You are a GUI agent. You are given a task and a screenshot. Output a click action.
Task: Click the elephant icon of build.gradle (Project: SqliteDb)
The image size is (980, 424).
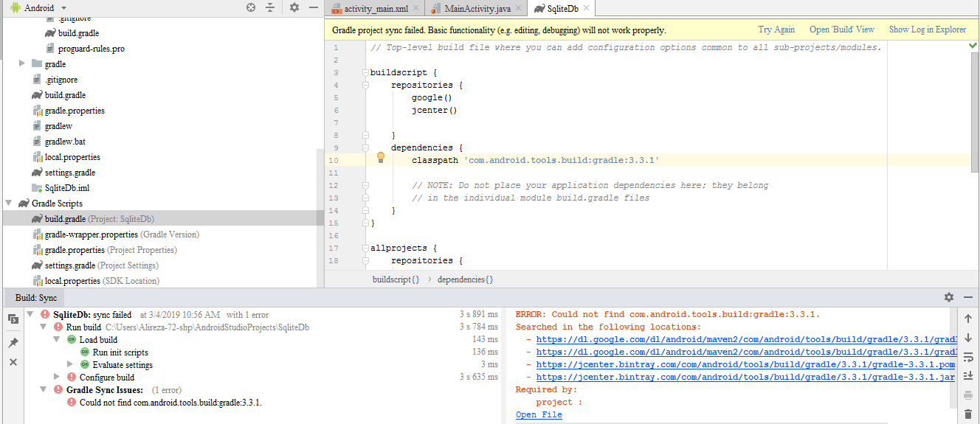pos(37,219)
